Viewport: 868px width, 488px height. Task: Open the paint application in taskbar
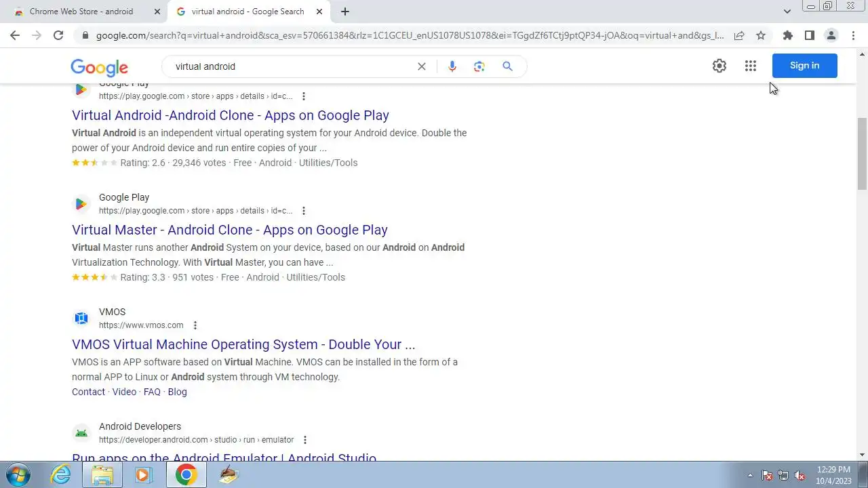229,474
